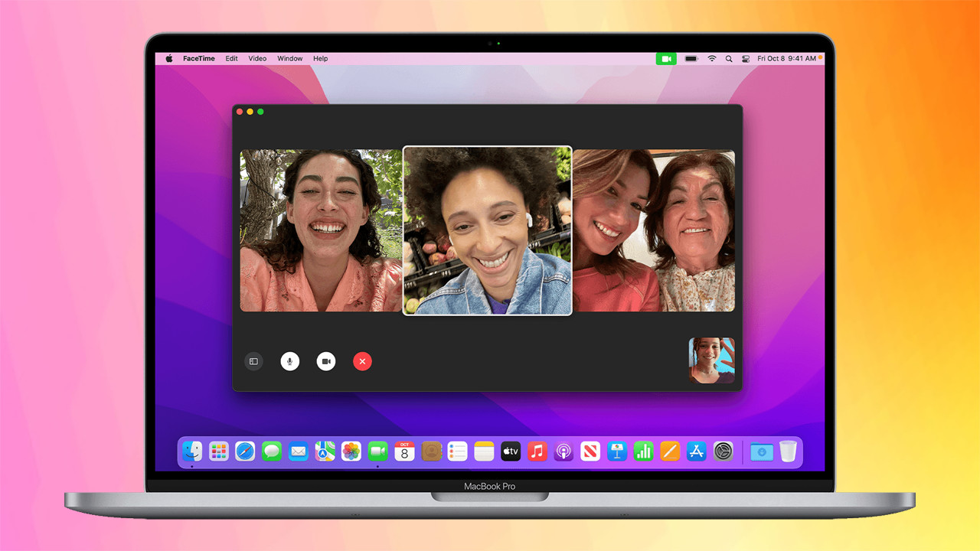Open Reminders from the dock
The height and width of the screenshot is (551, 980).
(458, 452)
